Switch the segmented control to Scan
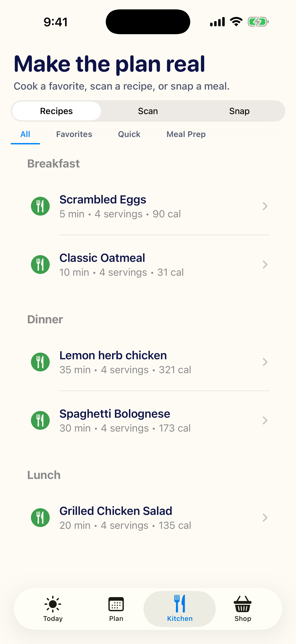Image resolution: width=296 pixels, height=644 pixels. 148,111
